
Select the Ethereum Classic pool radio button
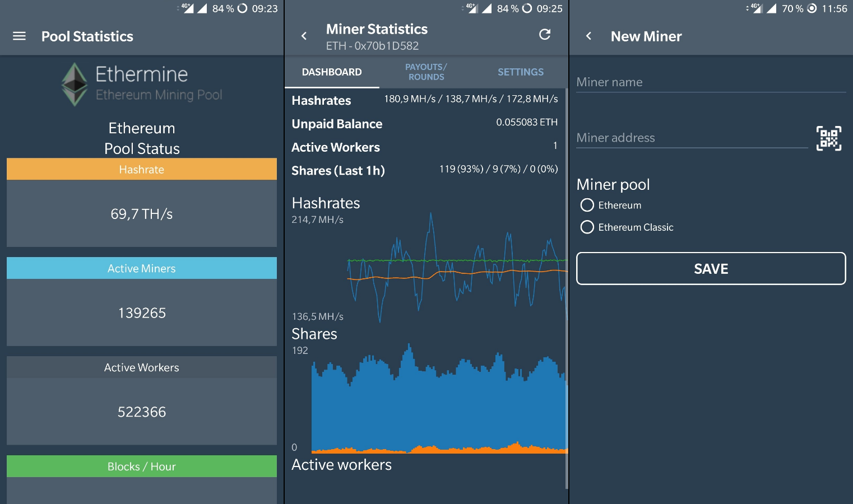tap(587, 227)
